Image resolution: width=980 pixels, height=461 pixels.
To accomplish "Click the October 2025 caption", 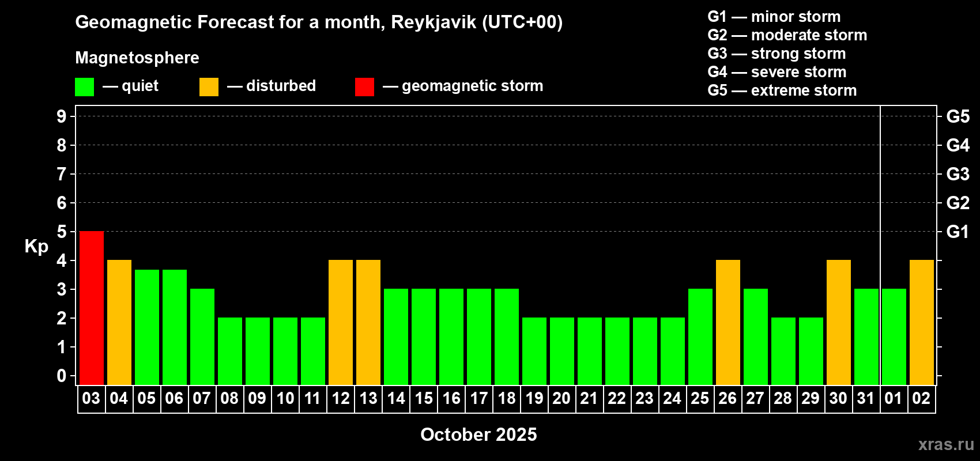I will 478,434.
